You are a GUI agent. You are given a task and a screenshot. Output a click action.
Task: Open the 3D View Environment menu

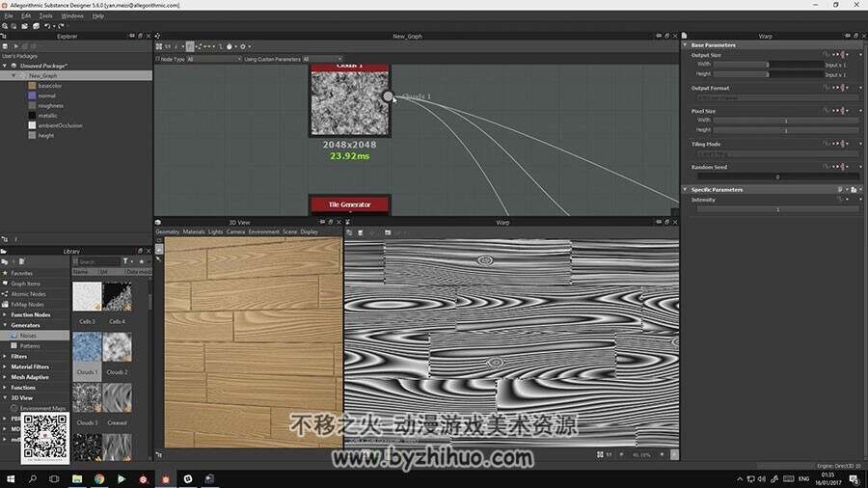coord(264,231)
